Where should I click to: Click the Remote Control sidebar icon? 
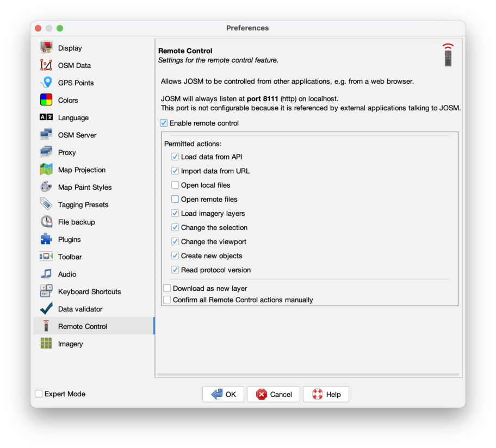pos(46,326)
